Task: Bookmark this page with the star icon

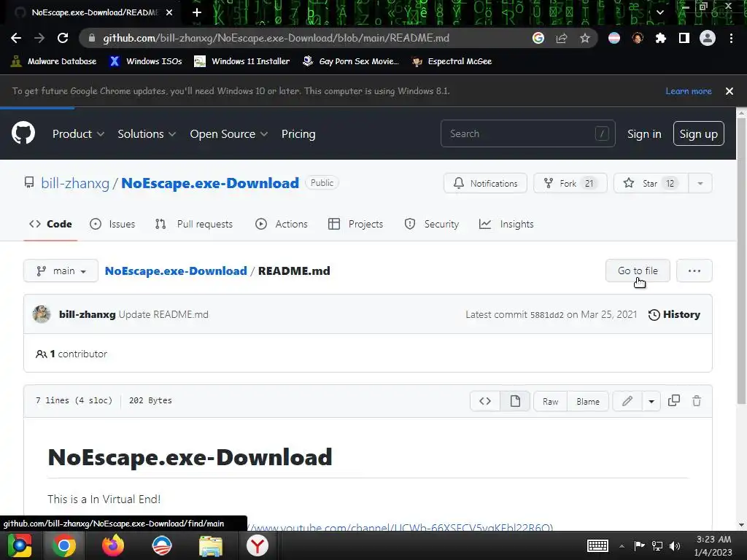Action: point(585,38)
